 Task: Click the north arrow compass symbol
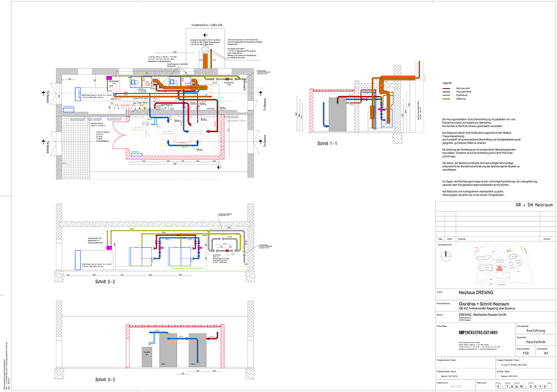[x=446, y=254]
